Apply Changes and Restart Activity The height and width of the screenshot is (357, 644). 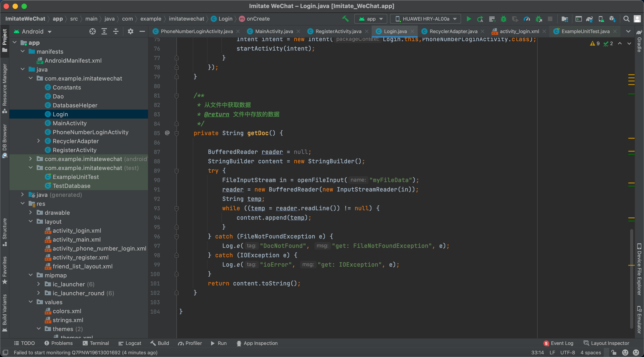pyautogui.click(x=480, y=19)
